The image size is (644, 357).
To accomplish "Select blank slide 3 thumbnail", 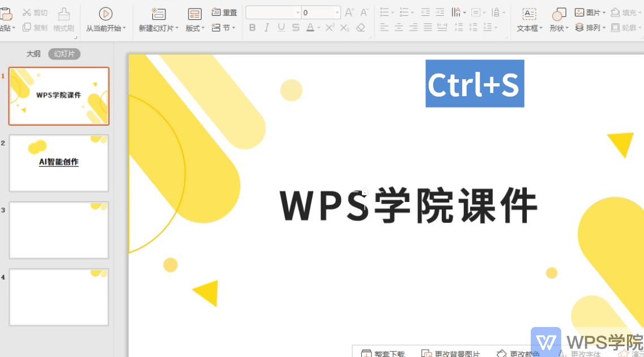I will [59, 230].
